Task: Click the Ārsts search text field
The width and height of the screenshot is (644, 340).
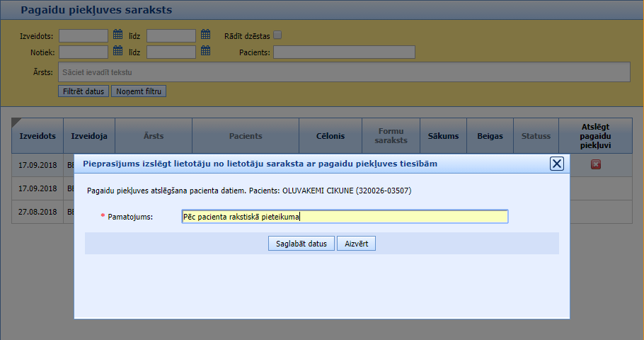Action: click(x=344, y=72)
